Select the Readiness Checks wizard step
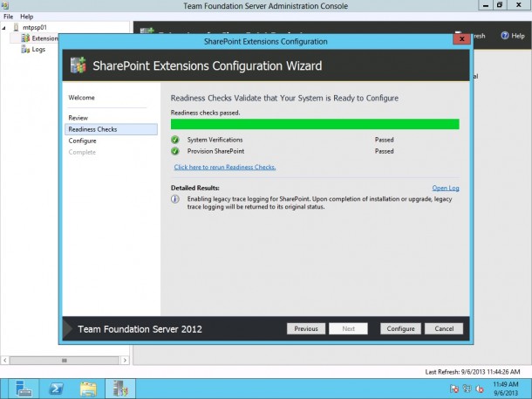Image resolution: width=532 pixels, height=399 pixels. pos(111,129)
